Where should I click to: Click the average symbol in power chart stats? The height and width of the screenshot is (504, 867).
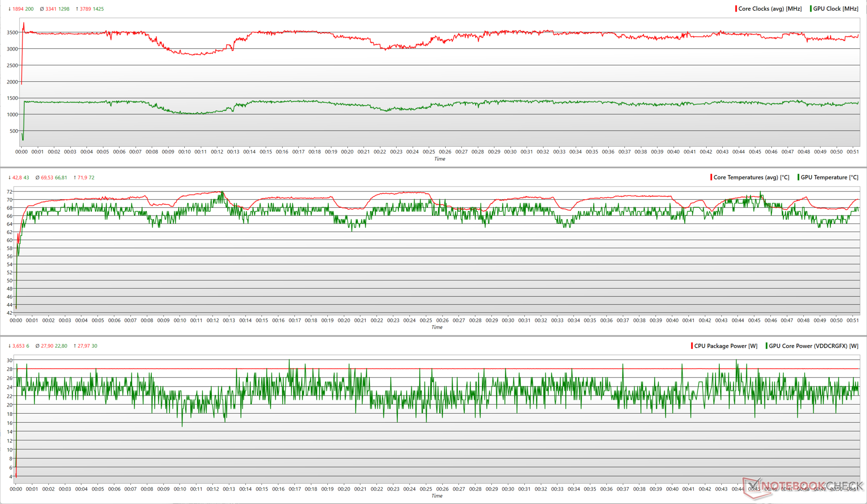37,346
